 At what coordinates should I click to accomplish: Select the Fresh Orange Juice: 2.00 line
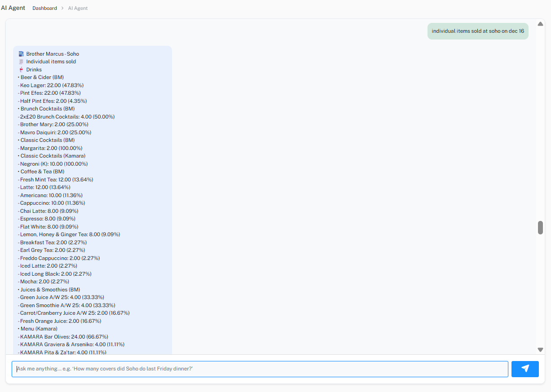tap(60, 321)
